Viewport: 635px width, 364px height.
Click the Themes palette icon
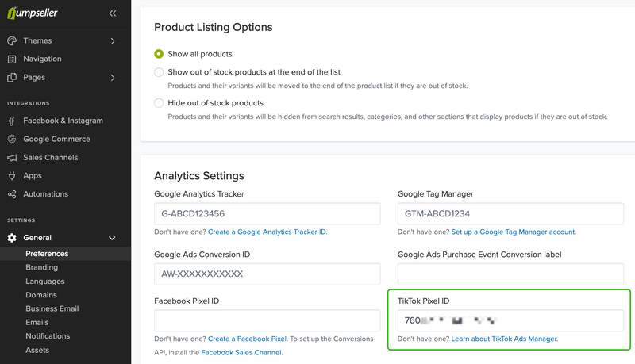click(12, 40)
